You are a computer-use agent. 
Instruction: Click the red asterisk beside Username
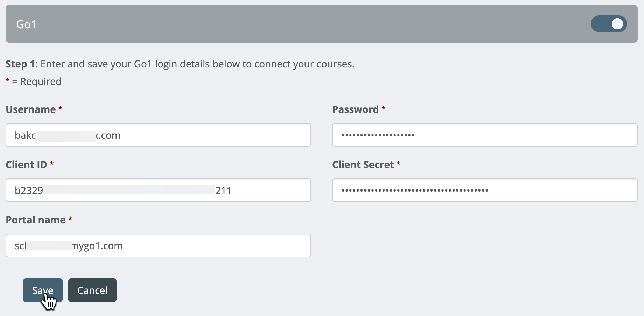click(x=61, y=109)
